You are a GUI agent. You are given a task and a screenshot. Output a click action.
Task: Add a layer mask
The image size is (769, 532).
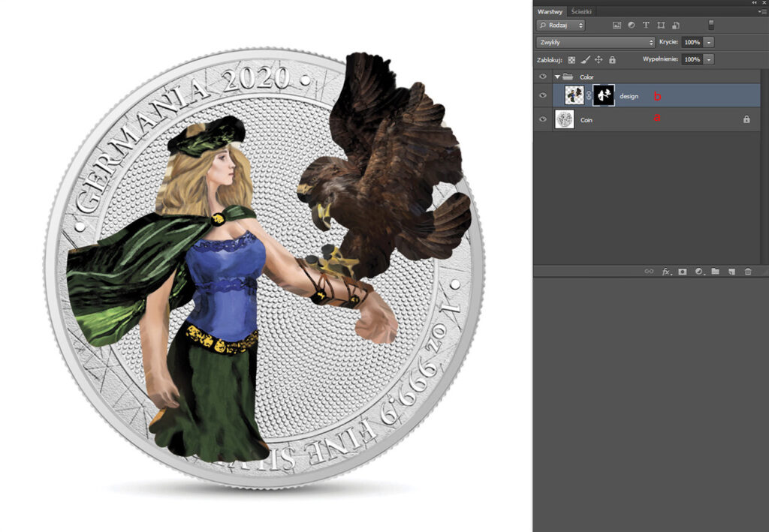click(x=682, y=272)
